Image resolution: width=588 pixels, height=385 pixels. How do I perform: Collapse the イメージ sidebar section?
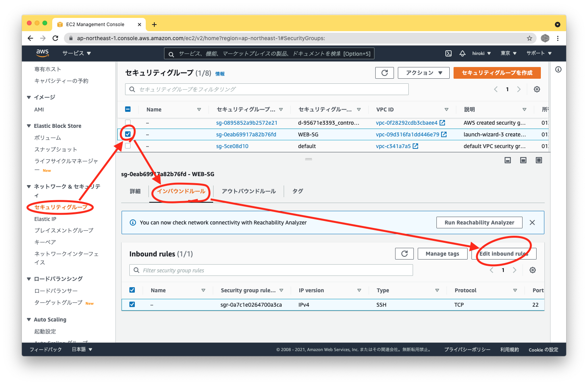29,97
